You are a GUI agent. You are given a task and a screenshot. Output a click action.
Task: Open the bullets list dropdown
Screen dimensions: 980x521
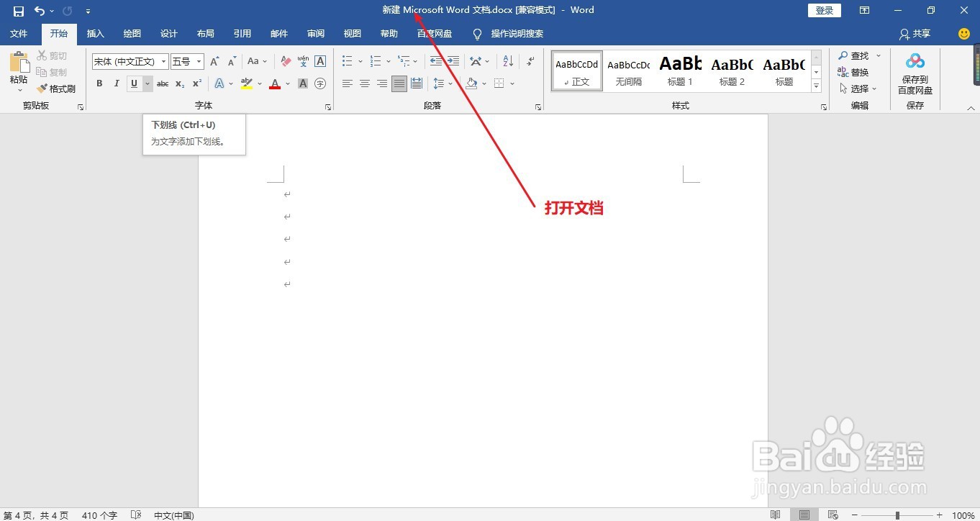coord(360,62)
